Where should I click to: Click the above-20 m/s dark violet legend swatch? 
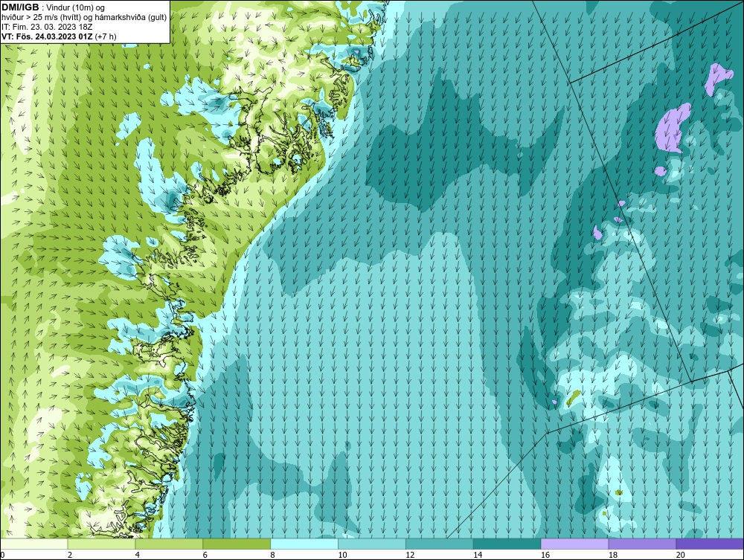click(710, 544)
